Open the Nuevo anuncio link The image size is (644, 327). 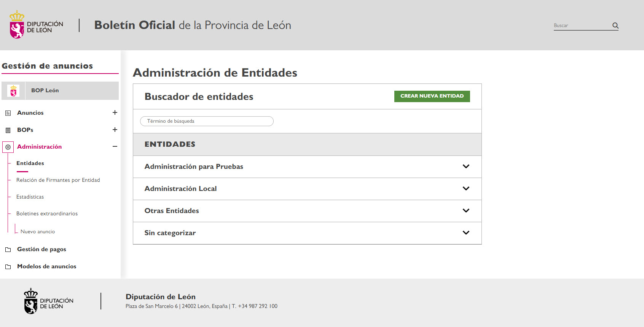coord(38,232)
